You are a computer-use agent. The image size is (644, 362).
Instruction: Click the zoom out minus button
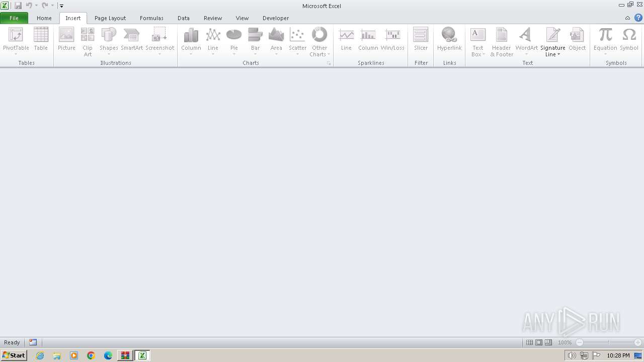[580, 342]
